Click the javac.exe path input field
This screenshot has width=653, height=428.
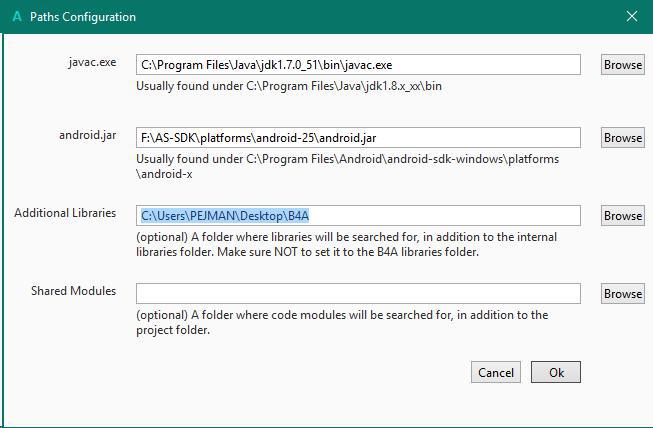click(358, 64)
